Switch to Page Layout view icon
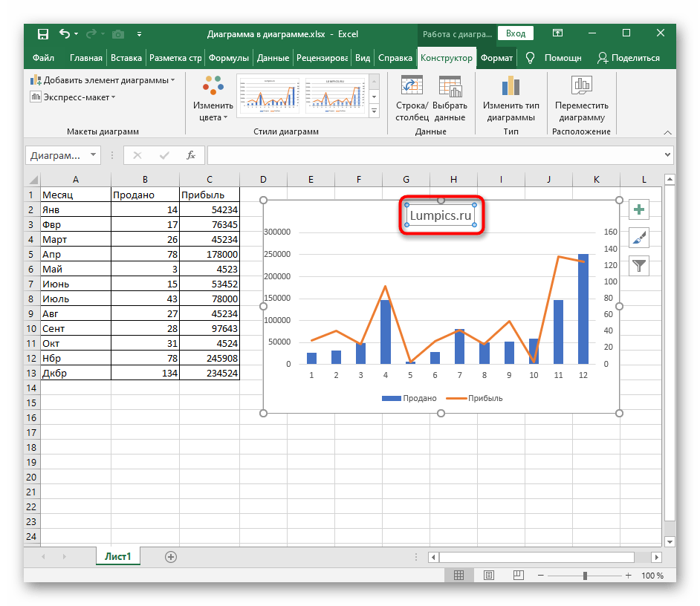 click(489, 576)
